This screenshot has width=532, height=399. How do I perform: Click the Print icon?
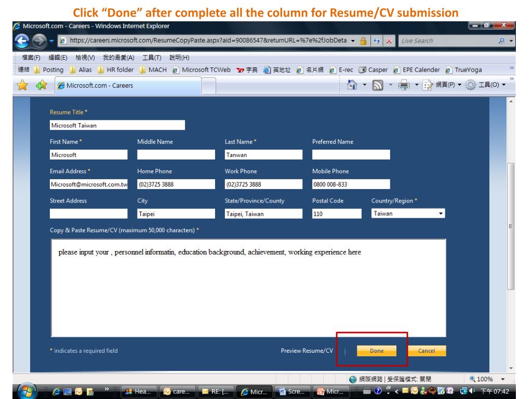[x=404, y=85]
